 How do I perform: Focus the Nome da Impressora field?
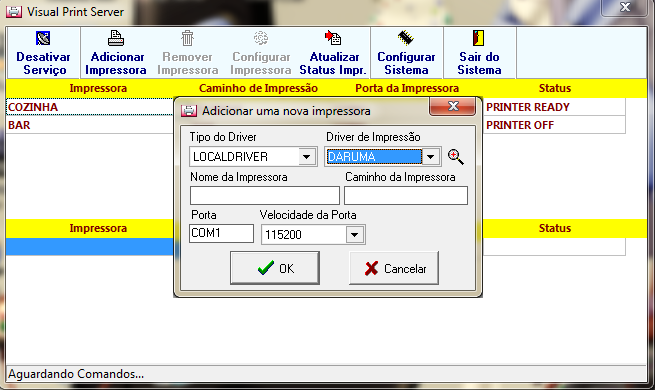click(x=265, y=195)
